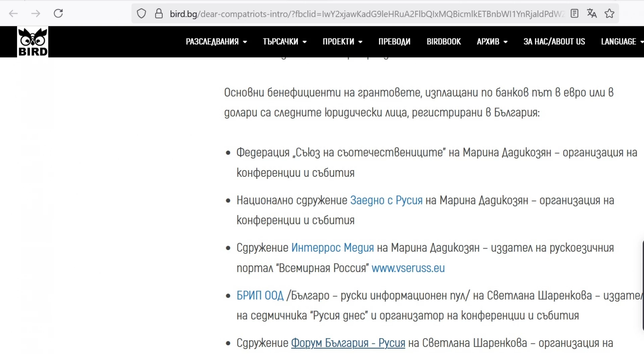Screen dimensions: 644x354
Task: Visit the www.vseruss.eu link
Action: click(x=408, y=268)
